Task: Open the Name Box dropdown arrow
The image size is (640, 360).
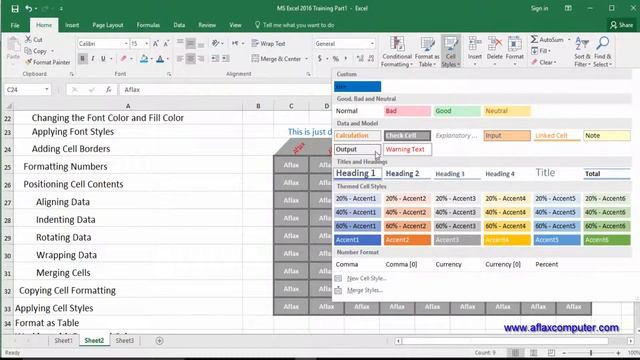Action: [x=47, y=89]
